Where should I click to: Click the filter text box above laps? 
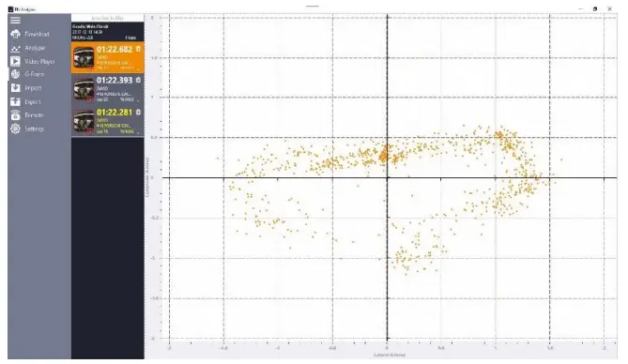108,18
